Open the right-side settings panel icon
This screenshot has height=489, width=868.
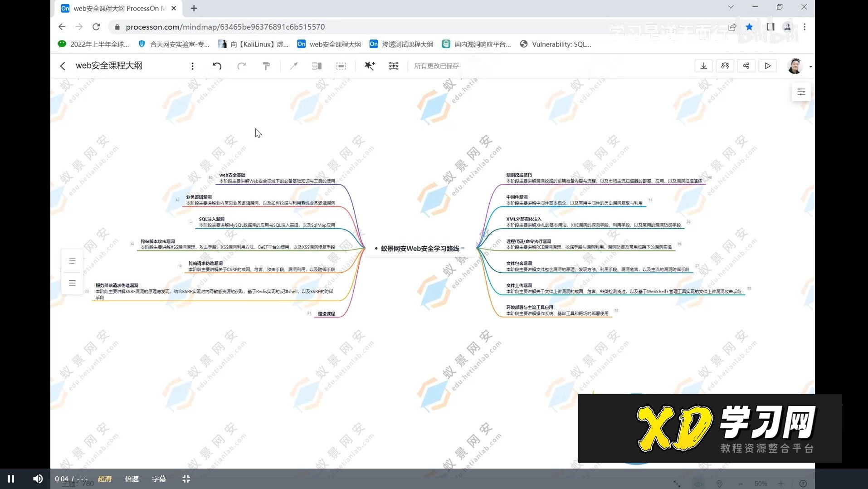point(801,92)
